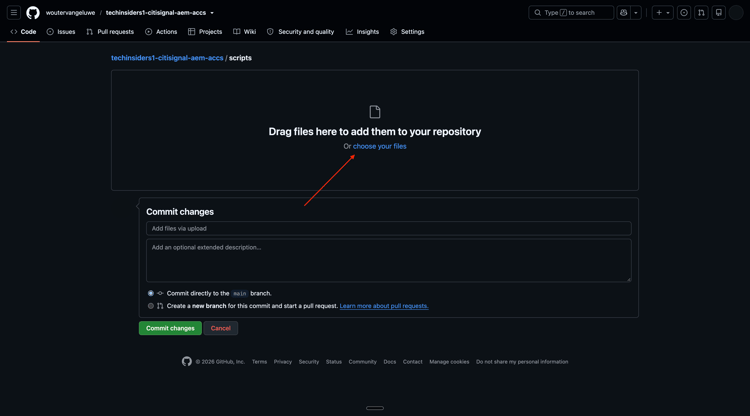Click Do not share my personal information

pos(522,362)
